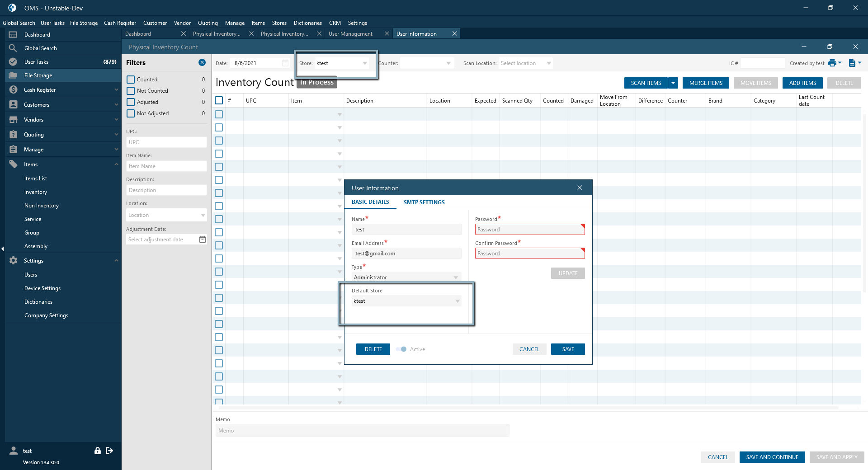Click the Add Items button
The height and width of the screenshot is (470, 868).
(802, 83)
